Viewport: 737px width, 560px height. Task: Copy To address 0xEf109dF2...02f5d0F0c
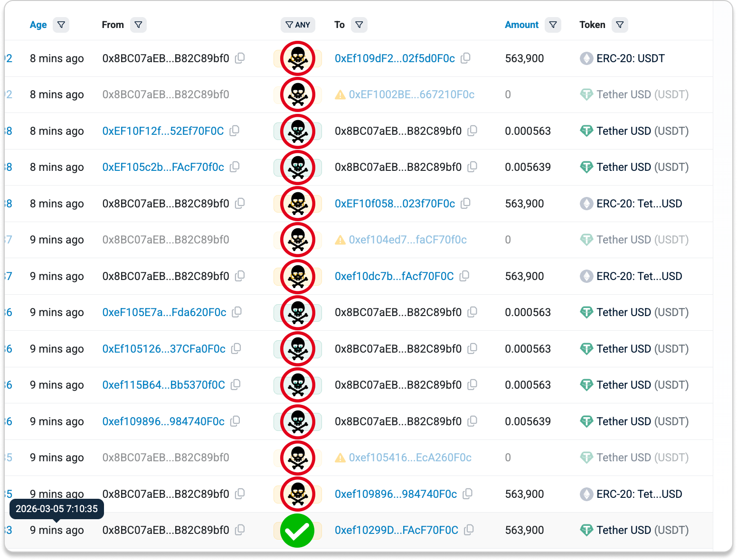point(466,58)
